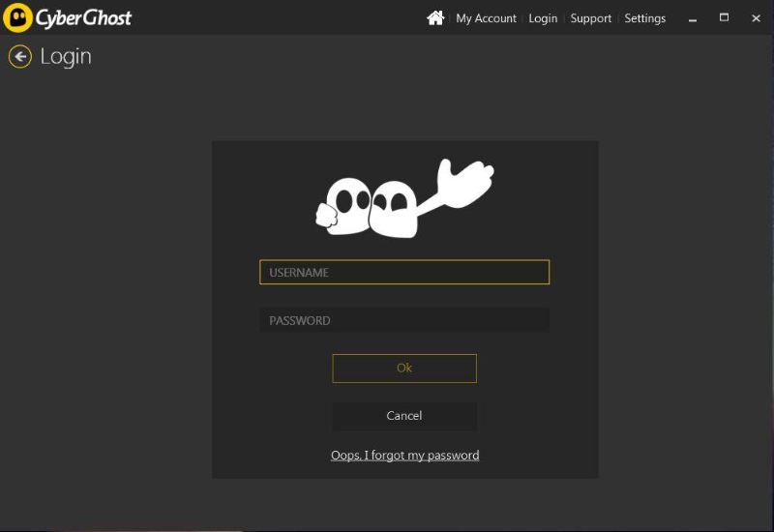Select Login in the top navigation
Viewport: 774px width, 532px height.
pyautogui.click(x=543, y=18)
